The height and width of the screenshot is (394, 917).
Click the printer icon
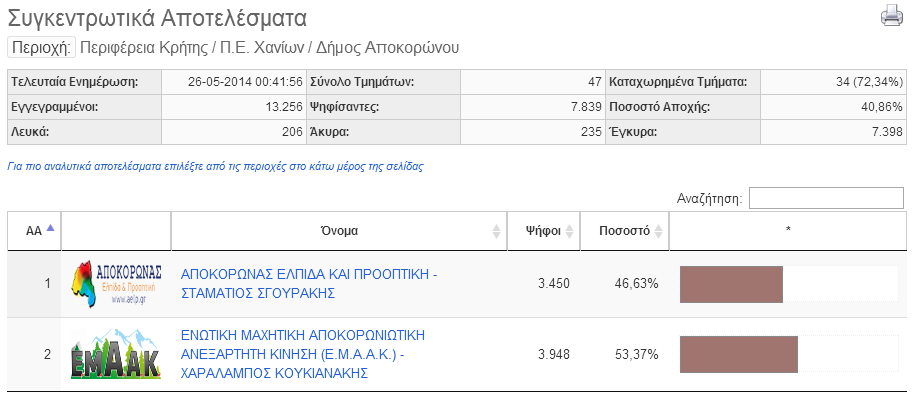892,16
